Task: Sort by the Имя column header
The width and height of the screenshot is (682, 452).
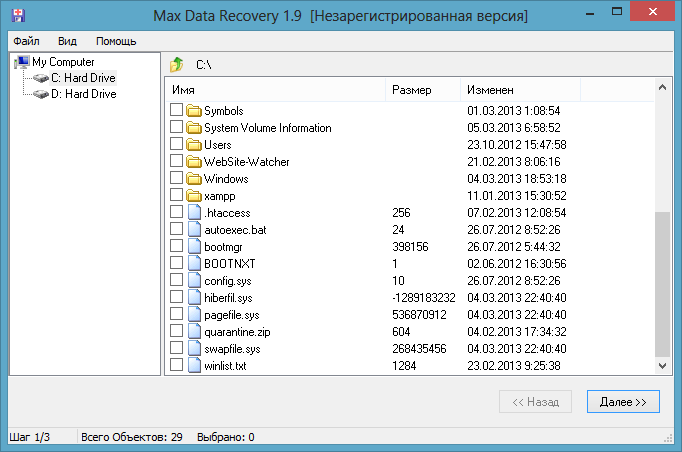Action: 276,90
